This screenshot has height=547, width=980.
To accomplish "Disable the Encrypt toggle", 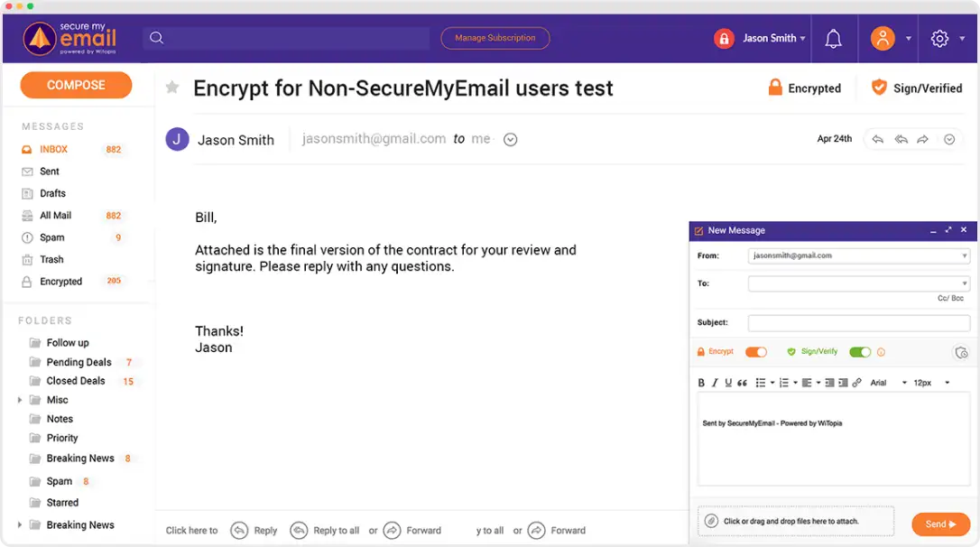I will (x=756, y=352).
